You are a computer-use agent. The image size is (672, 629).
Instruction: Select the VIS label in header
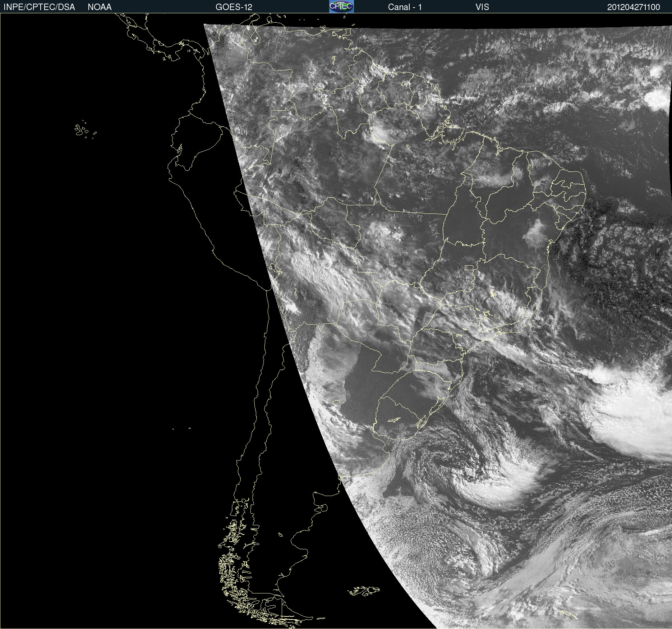[x=482, y=7]
